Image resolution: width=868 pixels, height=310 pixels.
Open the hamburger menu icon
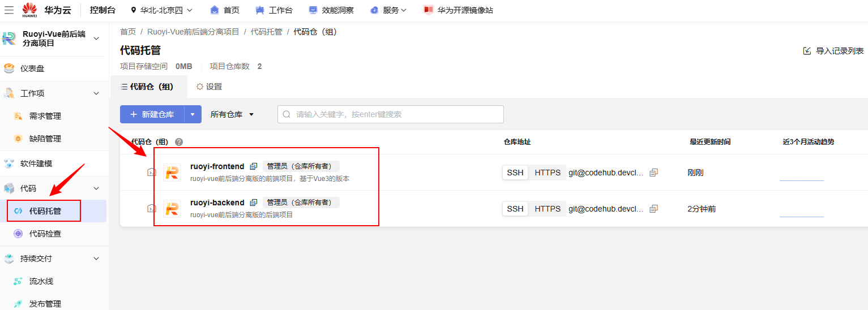9,10
